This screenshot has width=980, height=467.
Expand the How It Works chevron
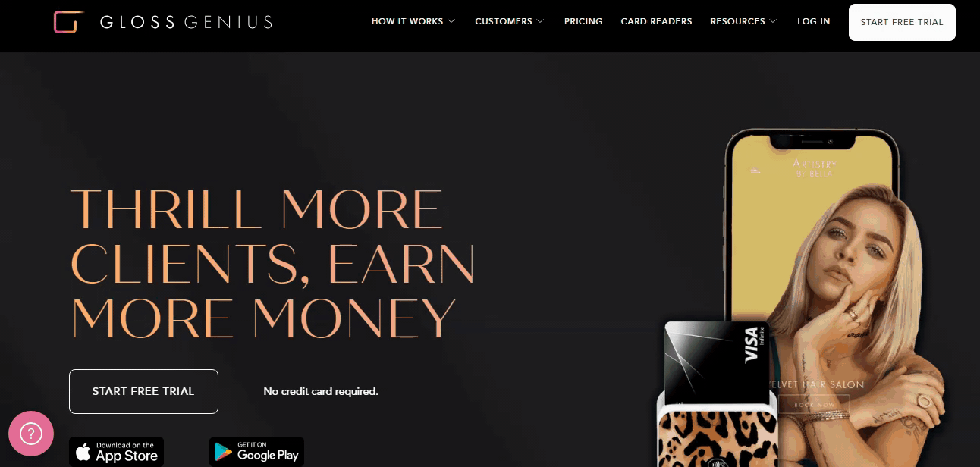click(451, 21)
